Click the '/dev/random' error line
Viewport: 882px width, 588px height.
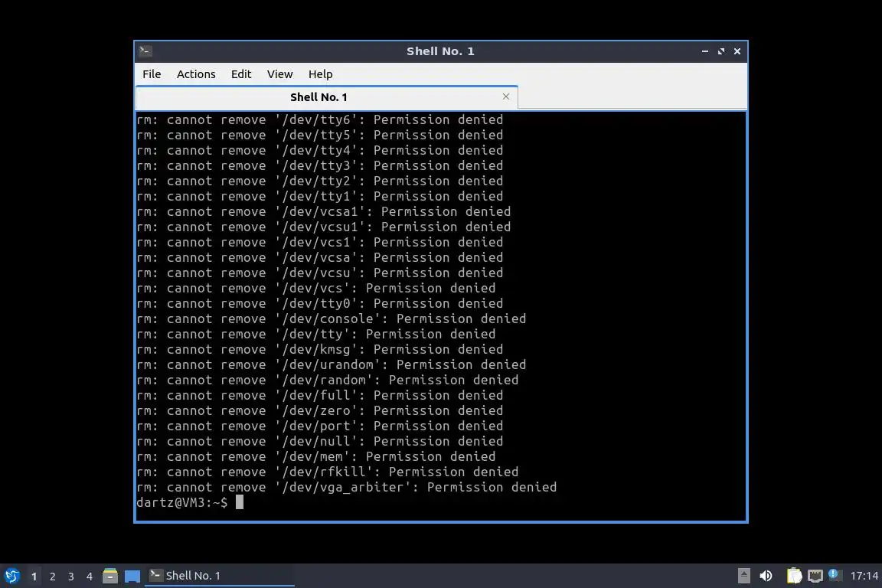pos(328,380)
